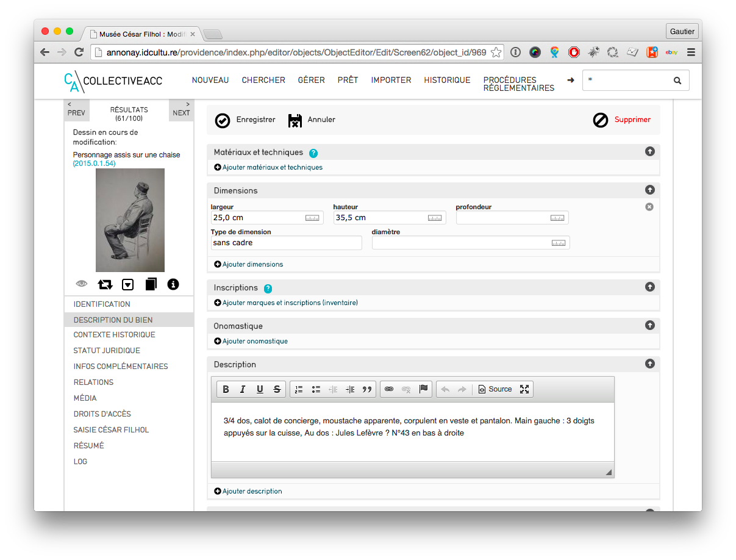
Task: Open STATUT JURIDIQUE in sidebar
Action: click(x=107, y=350)
